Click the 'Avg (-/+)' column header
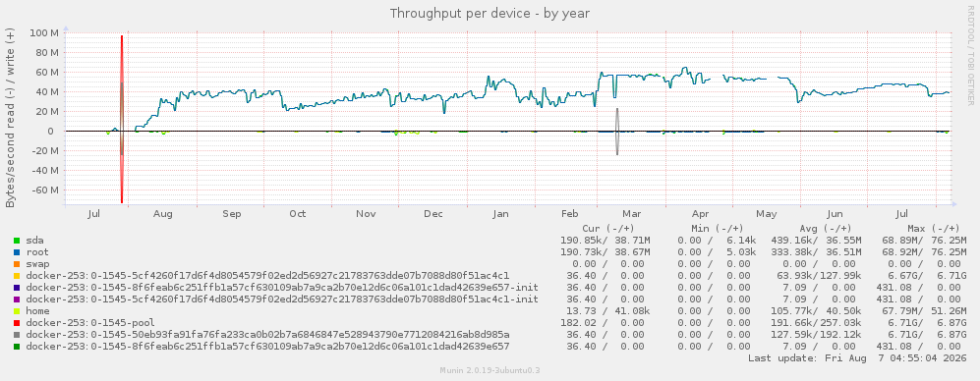The height and width of the screenshot is (381, 980). click(x=825, y=229)
